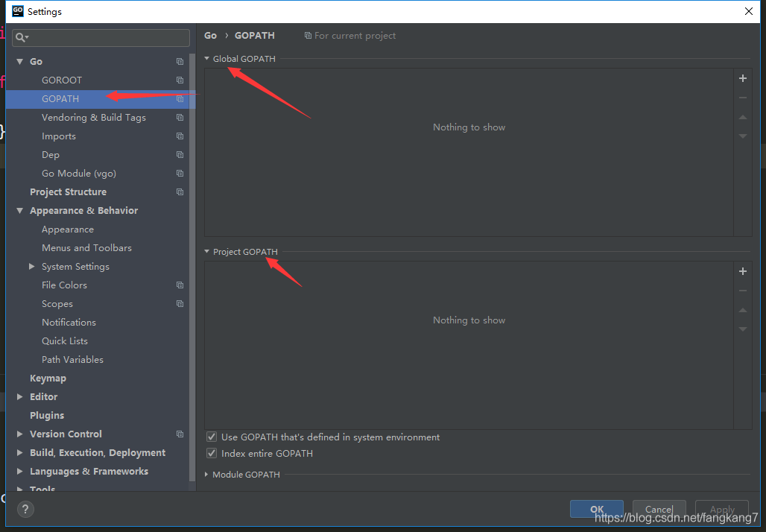Expand Version Control settings node
The width and height of the screenshot is (766, 532).
click(x=19, y=434)
